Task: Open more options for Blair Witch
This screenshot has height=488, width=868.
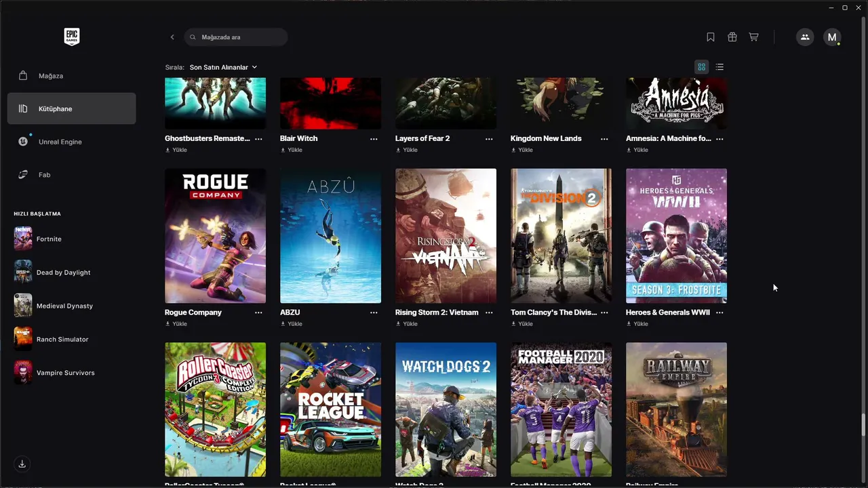Action: (374, 138)
